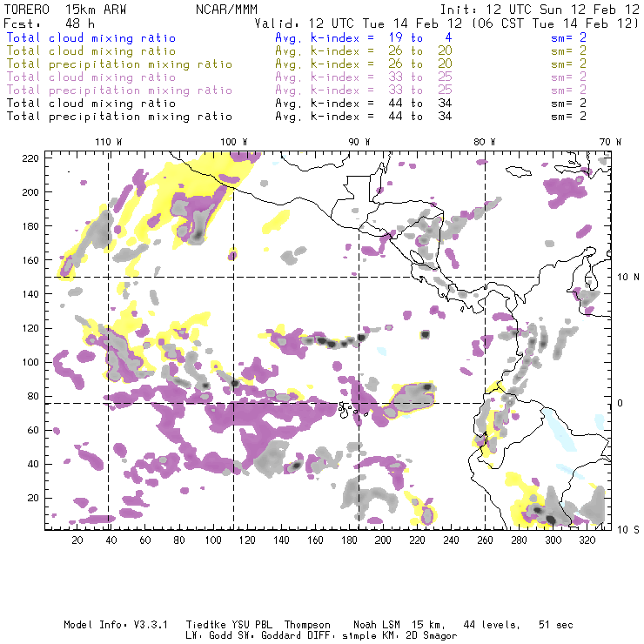
Task: Click the '220' tick on vertical axis
Action: pos(30,158)
